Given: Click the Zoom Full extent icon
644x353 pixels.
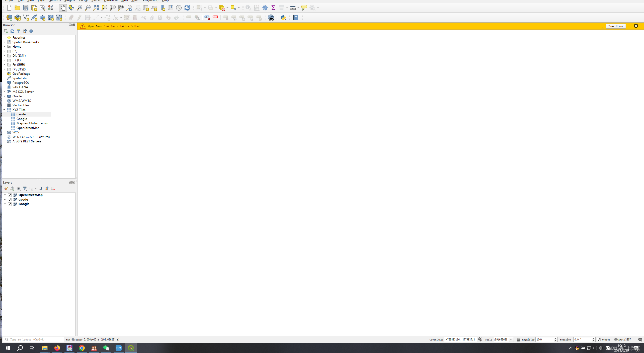Looking at the screenshot, I should coord(96,8).
